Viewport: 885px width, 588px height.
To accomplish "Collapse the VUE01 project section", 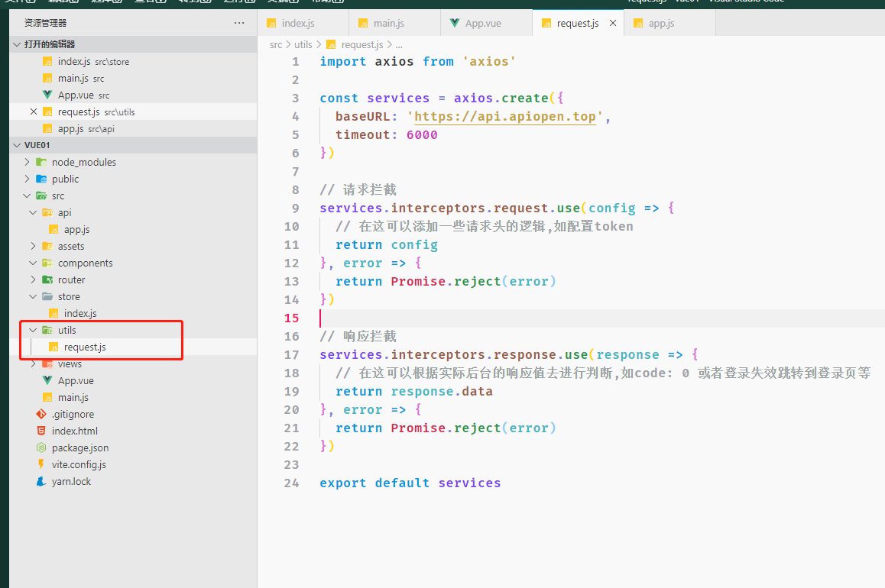I will [17, 146].
